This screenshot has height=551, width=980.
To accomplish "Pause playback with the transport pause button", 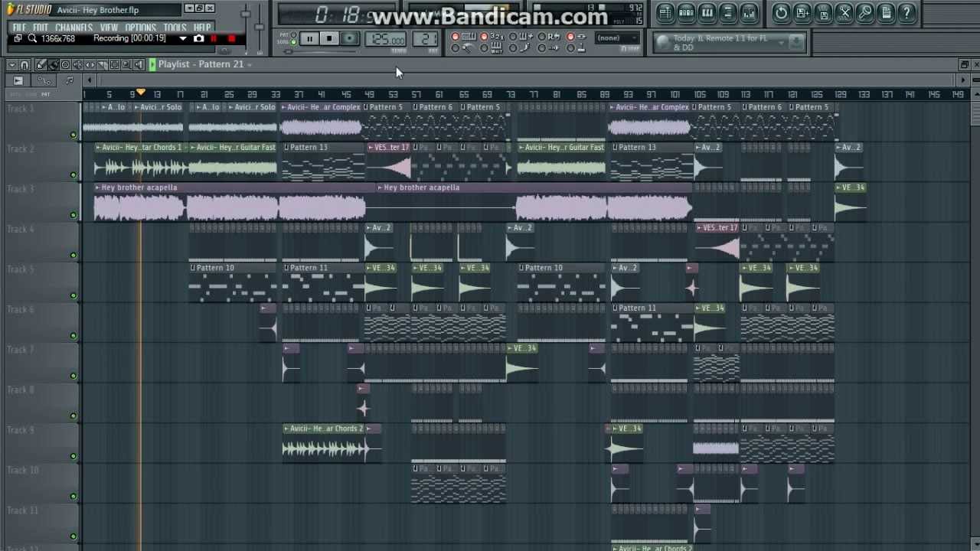I will click(x=309, y=38).
